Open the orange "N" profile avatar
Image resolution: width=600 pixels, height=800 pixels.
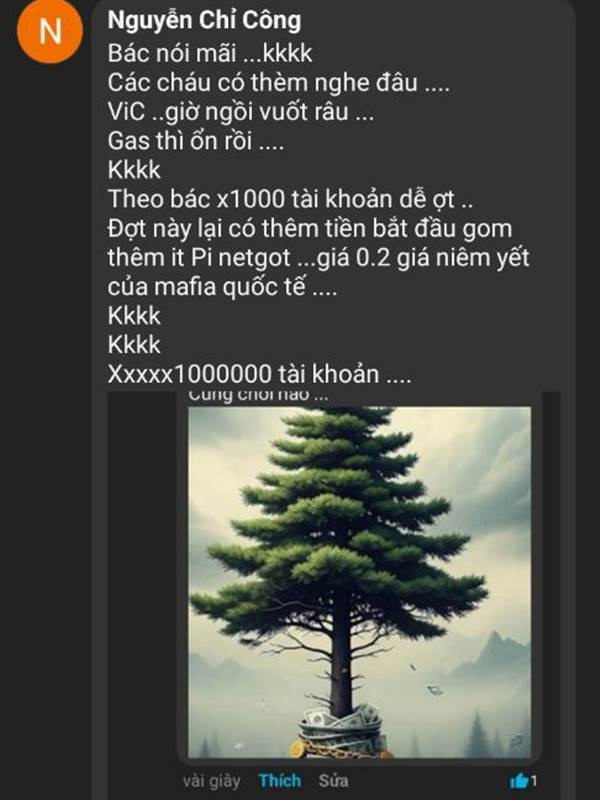pos(49,30)
